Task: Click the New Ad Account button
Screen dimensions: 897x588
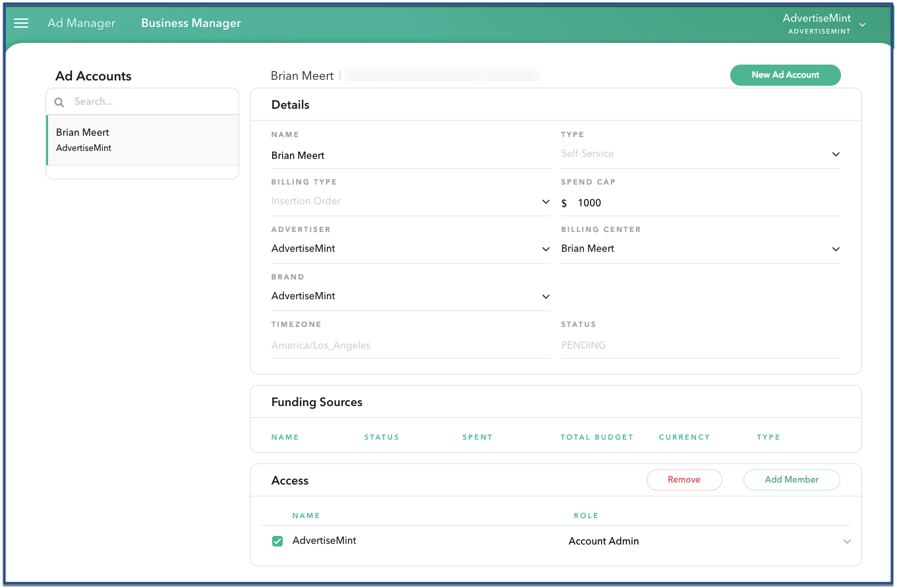Action: click(x=785, y=75)
